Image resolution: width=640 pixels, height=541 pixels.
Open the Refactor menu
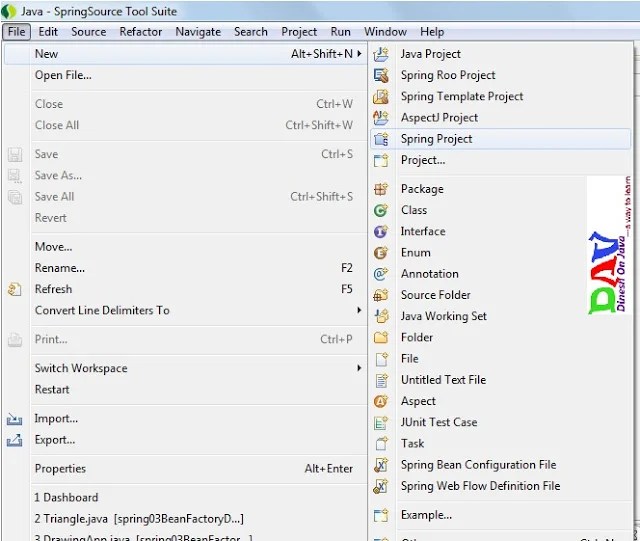[140, 32]
